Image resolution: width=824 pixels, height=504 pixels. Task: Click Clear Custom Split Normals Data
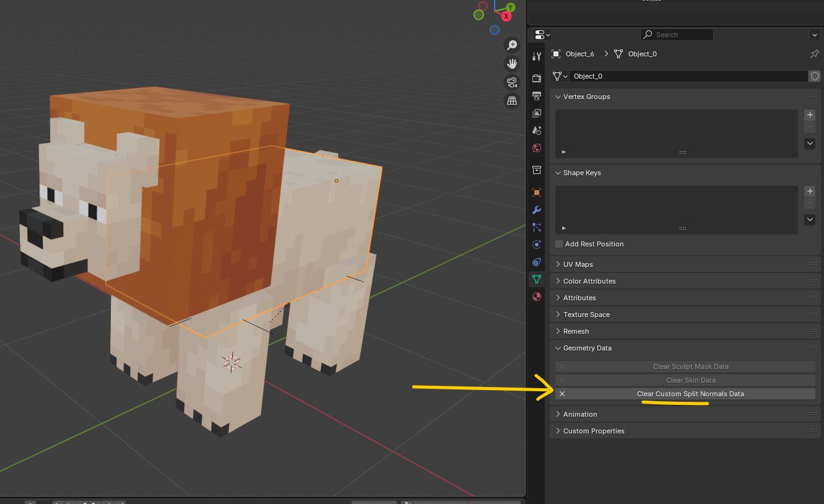point(685,394)
